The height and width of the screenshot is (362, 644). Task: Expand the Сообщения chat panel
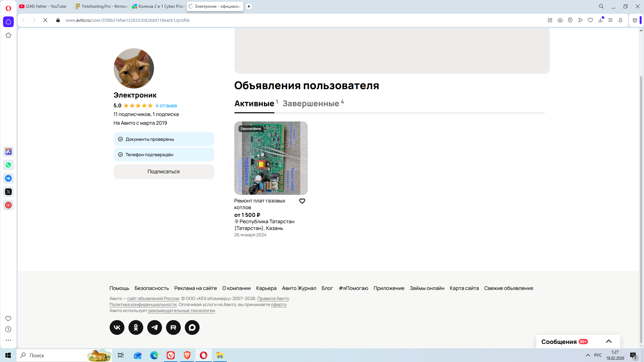coord(608,342)
